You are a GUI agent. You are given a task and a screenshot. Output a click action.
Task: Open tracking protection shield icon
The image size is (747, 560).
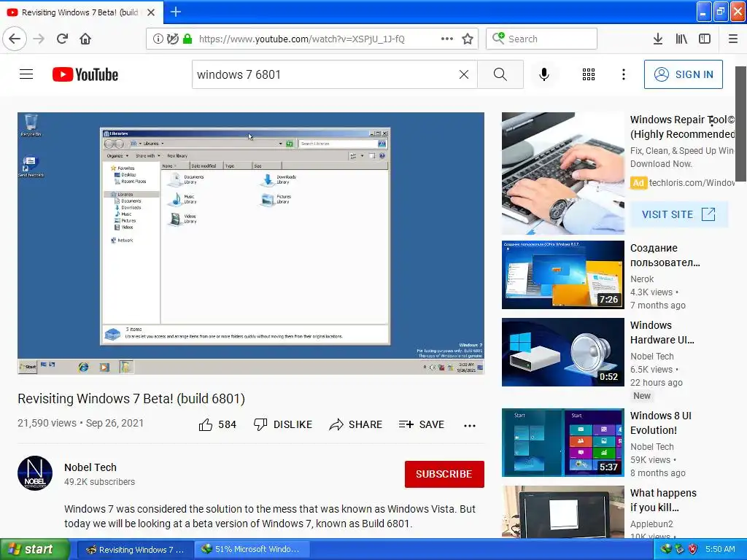(172, 39)
